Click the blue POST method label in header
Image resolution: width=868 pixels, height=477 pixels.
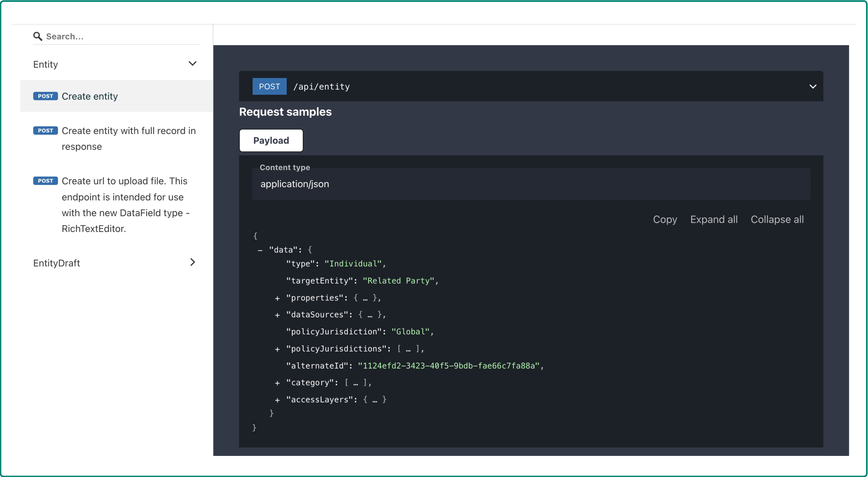[x=269, y=86]
